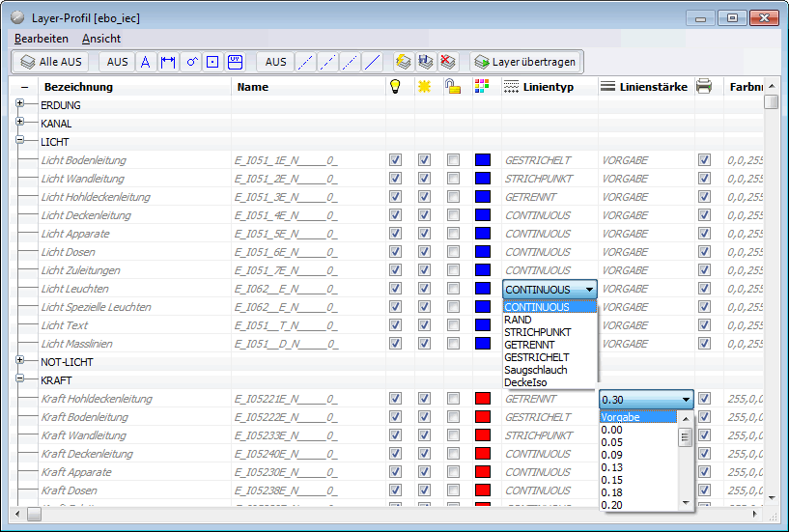The image size is (789, 532).
Task: Click the Alle AUS button
Action: pos(52,62)
